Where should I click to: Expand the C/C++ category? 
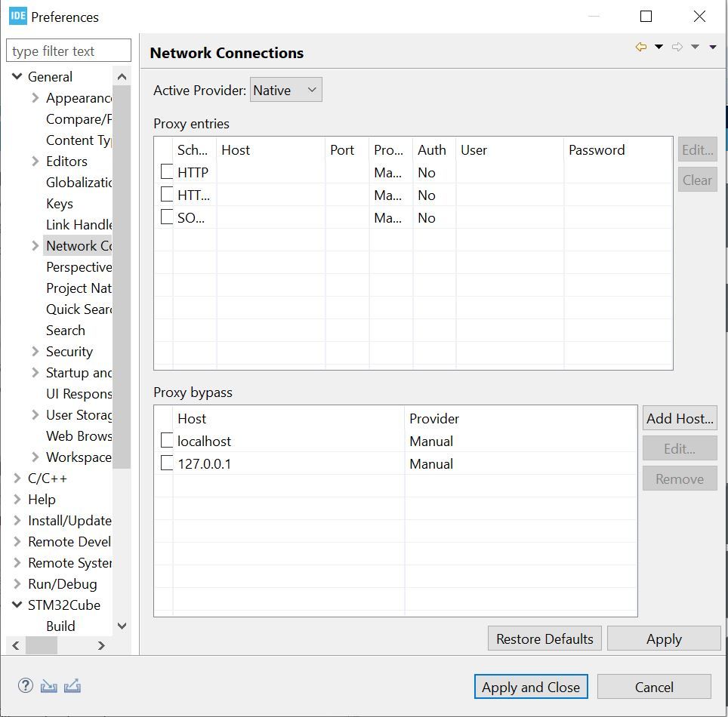(x=17, y=478)
